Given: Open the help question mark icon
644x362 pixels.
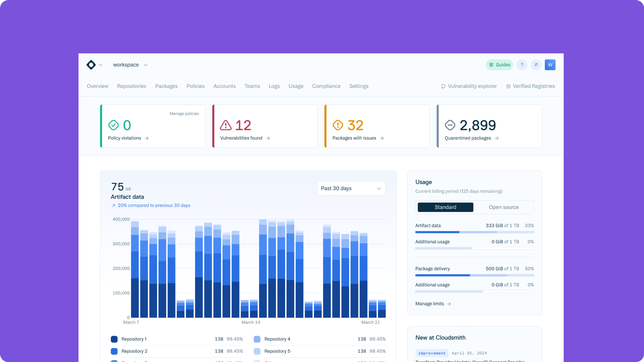Looking at the screenshot, I should pos(522,65).
